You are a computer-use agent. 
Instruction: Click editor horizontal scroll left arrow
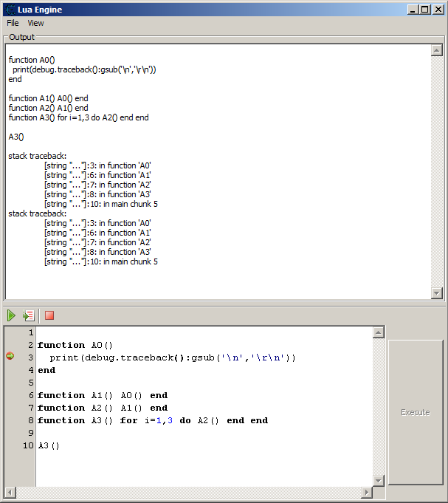coord(10,492)
